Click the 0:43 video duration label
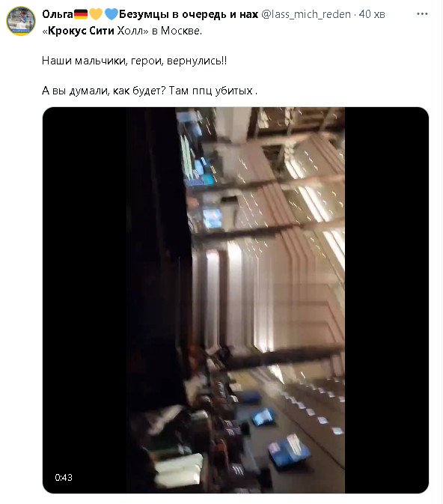Image resolution: width=443 pixels, height=504 pixels. point(64,477)
